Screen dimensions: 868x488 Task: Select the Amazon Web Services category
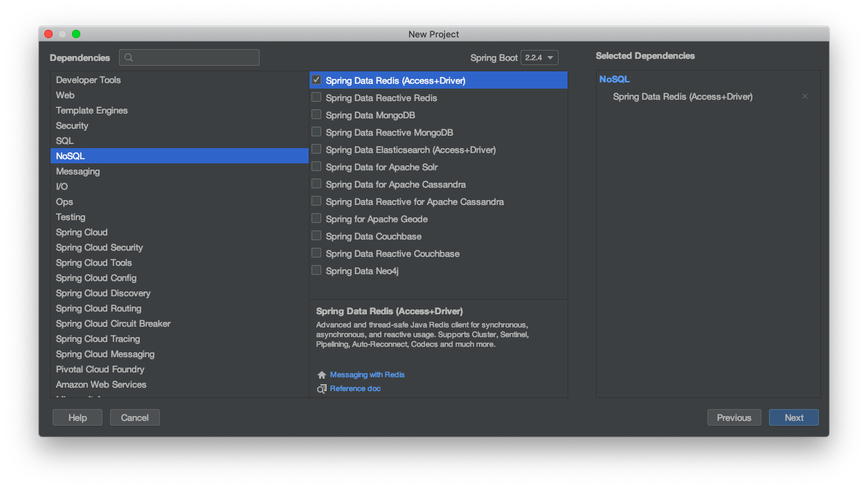179,385
